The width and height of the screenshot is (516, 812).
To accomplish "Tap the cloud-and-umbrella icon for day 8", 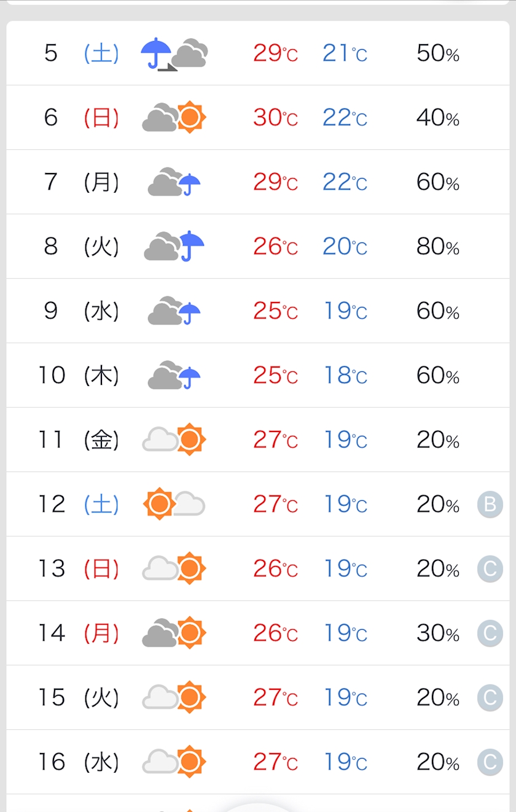I will pyautogui.click(x=174, y=246).
